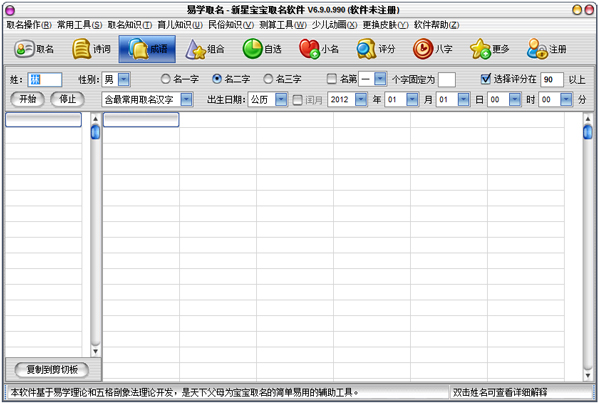Select the first cell in left list
Image resolution: width=600 pixels, height=404 pixels.
(x=44, y=120)
